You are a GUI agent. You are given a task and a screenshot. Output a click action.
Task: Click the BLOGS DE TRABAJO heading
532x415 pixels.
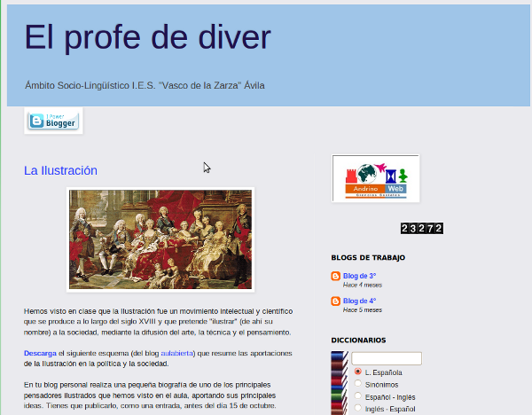pyautogui.click(x=368, y=257)
